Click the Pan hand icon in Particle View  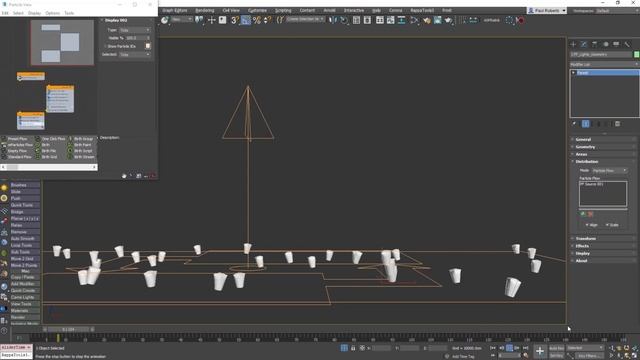(124, 176)
